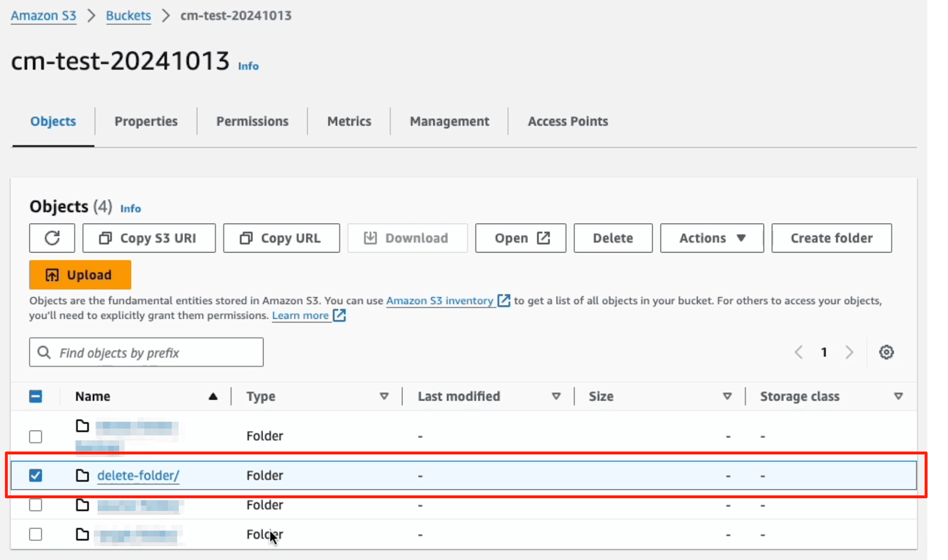The height and width of the screenshot is (560, 948).
Task: Uncheck the delete-folder/ row checkbox
Action: coord(36,475)
